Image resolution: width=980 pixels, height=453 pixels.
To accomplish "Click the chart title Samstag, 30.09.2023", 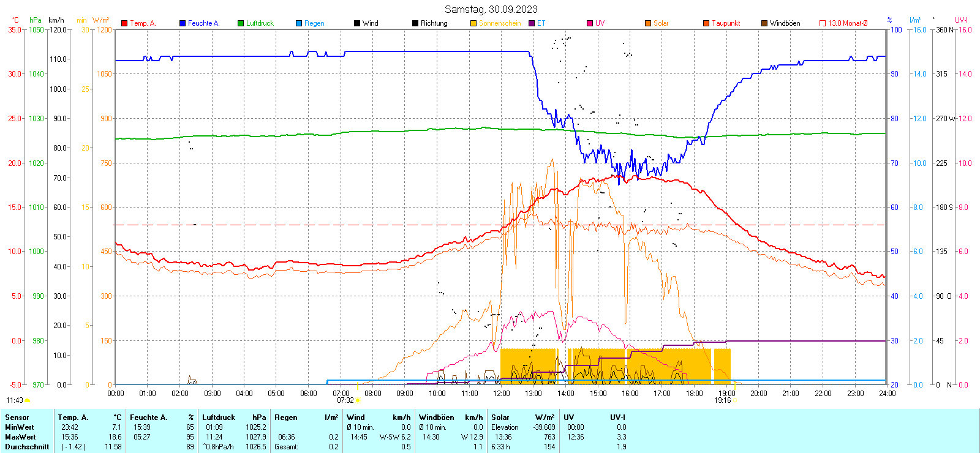I will (x=491, y=9).
